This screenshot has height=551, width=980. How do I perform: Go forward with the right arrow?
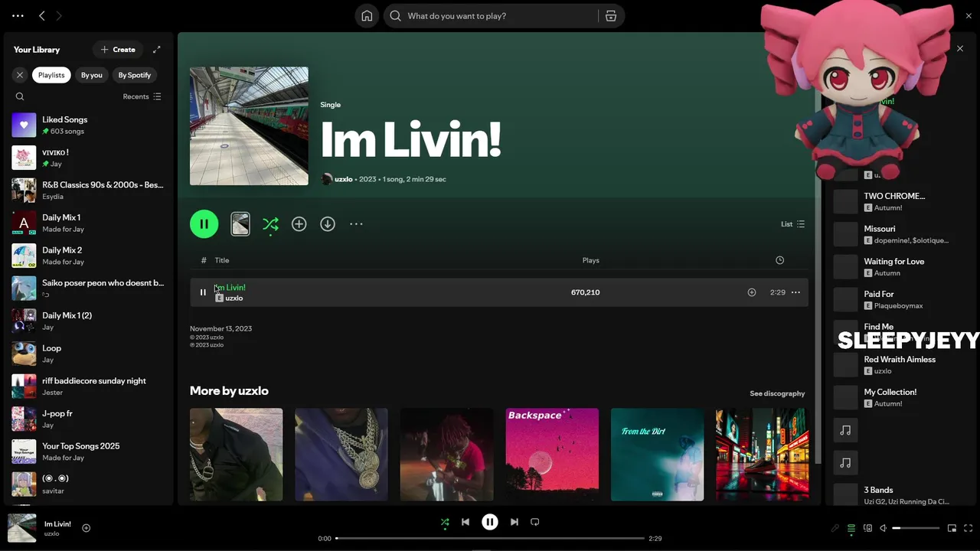(x=59, y=15)
